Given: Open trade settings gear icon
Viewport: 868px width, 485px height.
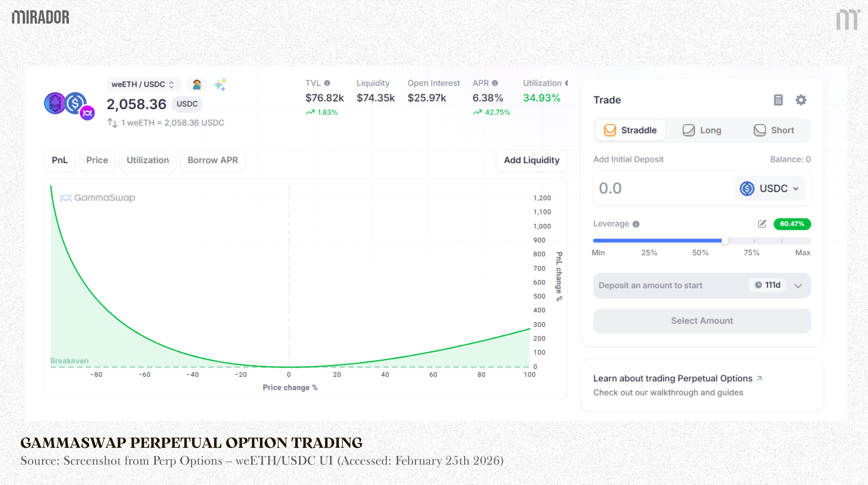Looking at the screenshot, I should pos(801,100).
